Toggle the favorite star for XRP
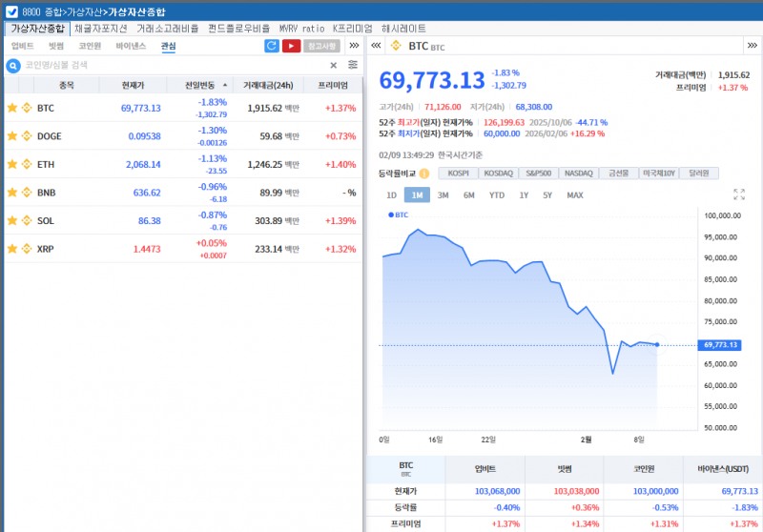 (12, 249)
